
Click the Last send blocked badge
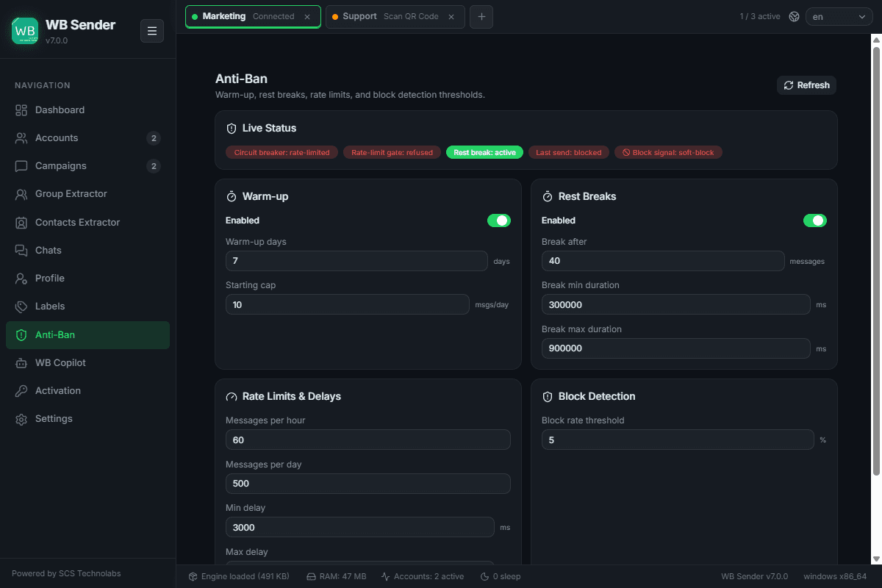[x=569, y=153]
